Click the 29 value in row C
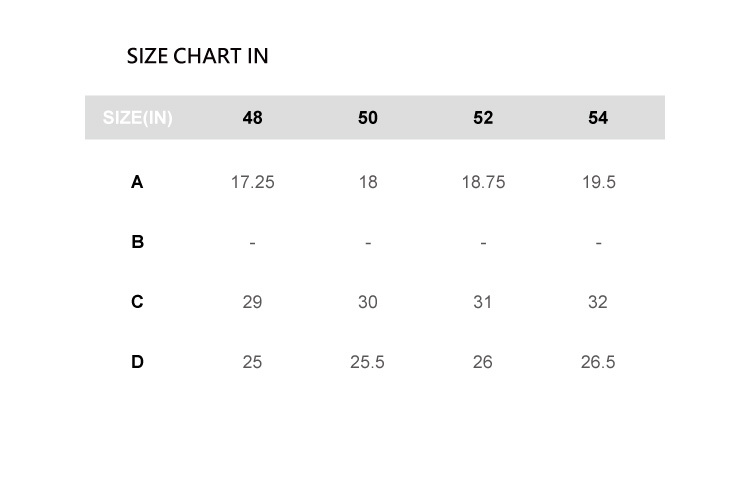 252,302
